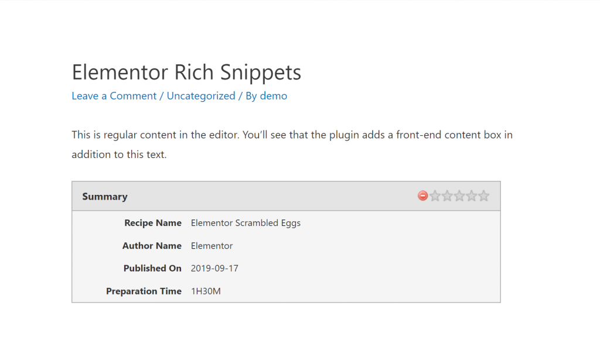Select the first rating star
The height and width of the screenshot is (364, 600).
pyautogui.click(x=435, y=196)
